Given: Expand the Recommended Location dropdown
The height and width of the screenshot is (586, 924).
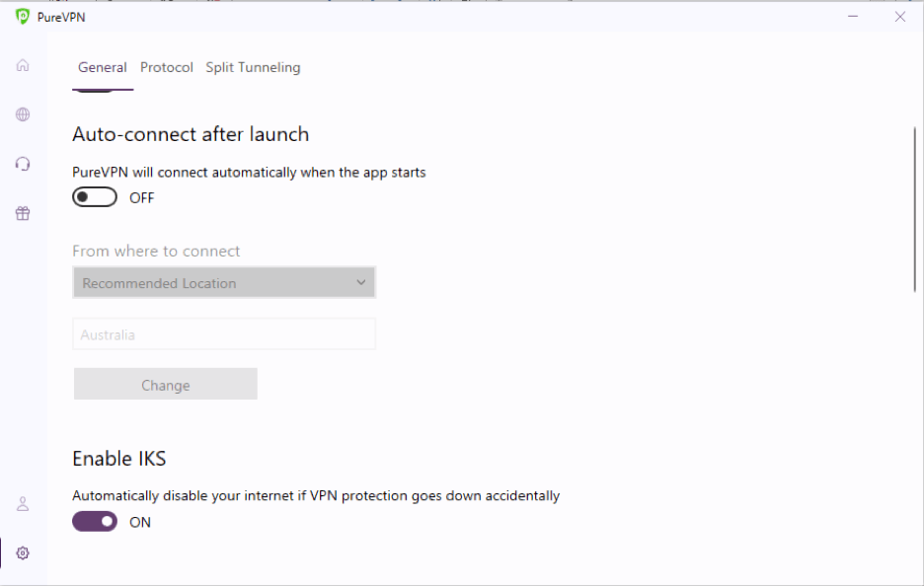Looking at the screenshot, I should click(x=224, y=283).
